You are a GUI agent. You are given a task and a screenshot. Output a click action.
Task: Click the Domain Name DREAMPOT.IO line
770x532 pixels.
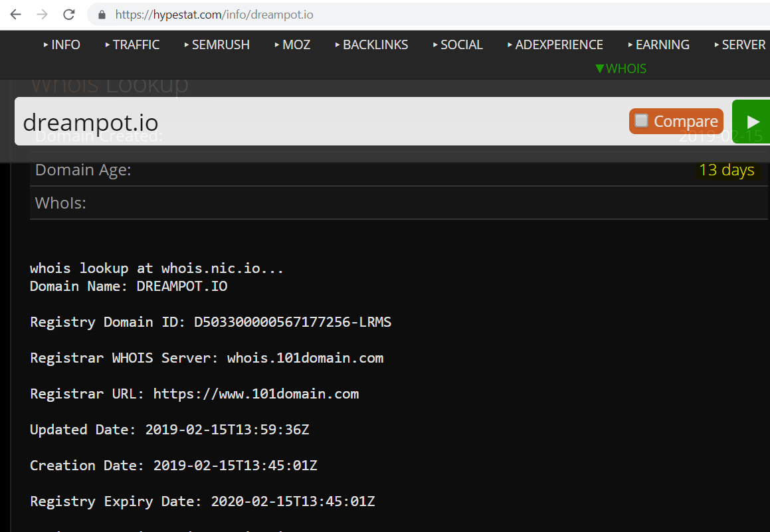pos(129,286)
